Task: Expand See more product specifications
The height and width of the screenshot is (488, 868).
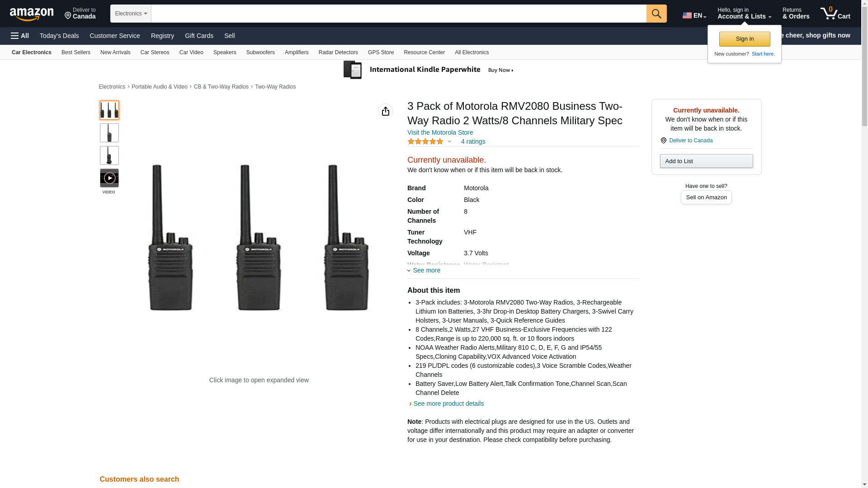Action: (x=424, y=270)
